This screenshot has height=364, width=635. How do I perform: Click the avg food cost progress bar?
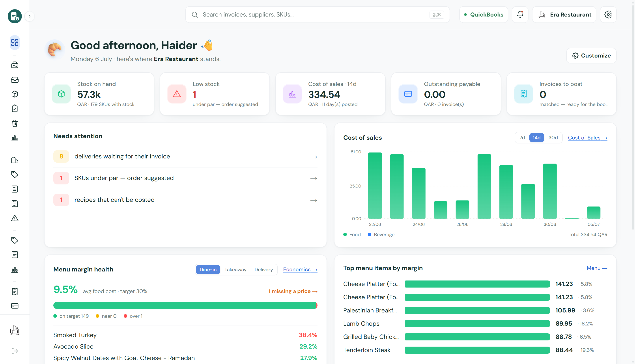[x=185, y=305]
